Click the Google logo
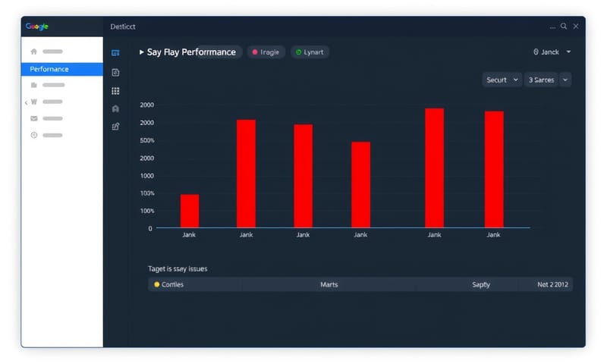Viewport: 607px width, 364px height. pos(36,27)
